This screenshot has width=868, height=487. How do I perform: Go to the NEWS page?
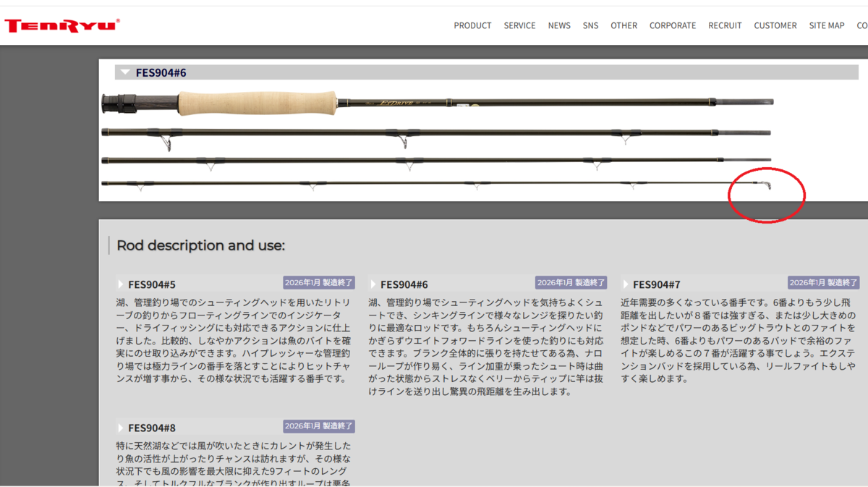559,25
